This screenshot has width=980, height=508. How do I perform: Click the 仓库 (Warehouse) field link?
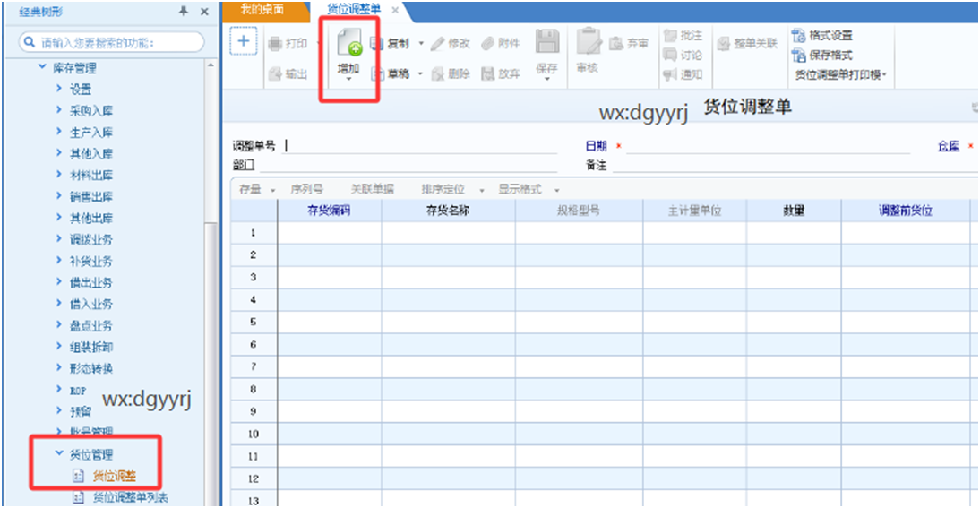coord(948,145)
